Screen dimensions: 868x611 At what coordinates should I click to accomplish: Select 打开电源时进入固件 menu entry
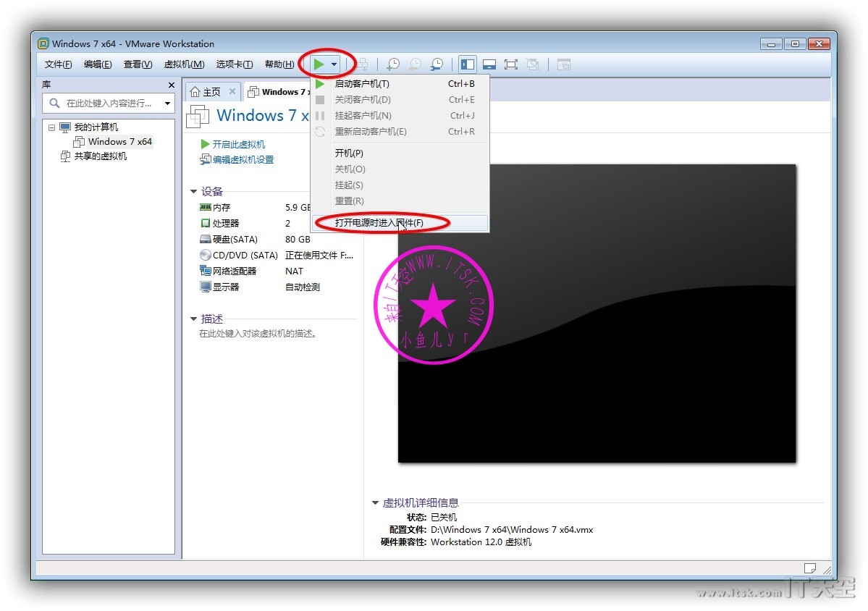(379, 223)
